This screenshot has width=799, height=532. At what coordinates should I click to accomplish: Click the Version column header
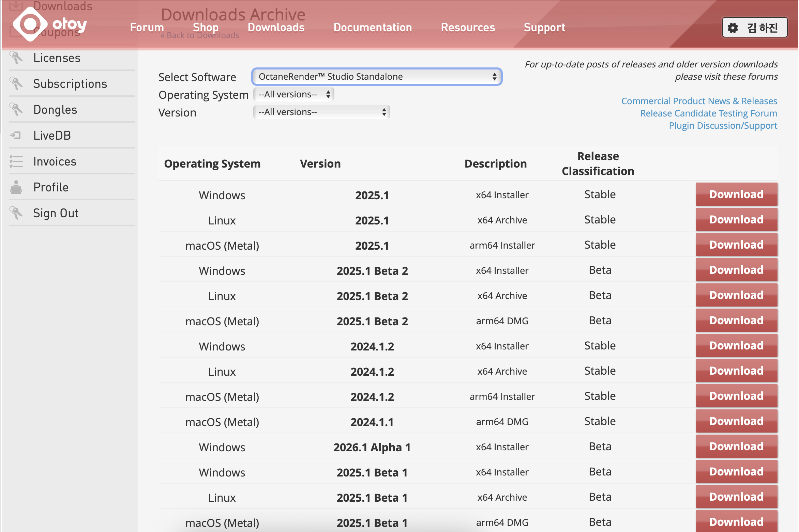coord(320,164)
